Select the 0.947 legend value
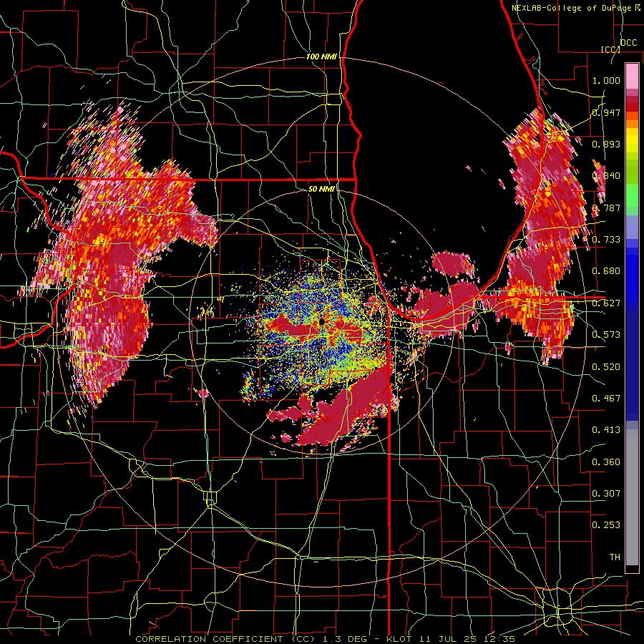 click(x=606, y=112)
